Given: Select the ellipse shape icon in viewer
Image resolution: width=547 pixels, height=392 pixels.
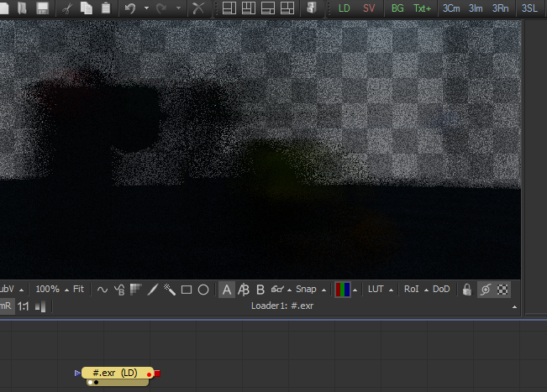Looking at the screenshot, I should 203,290.
